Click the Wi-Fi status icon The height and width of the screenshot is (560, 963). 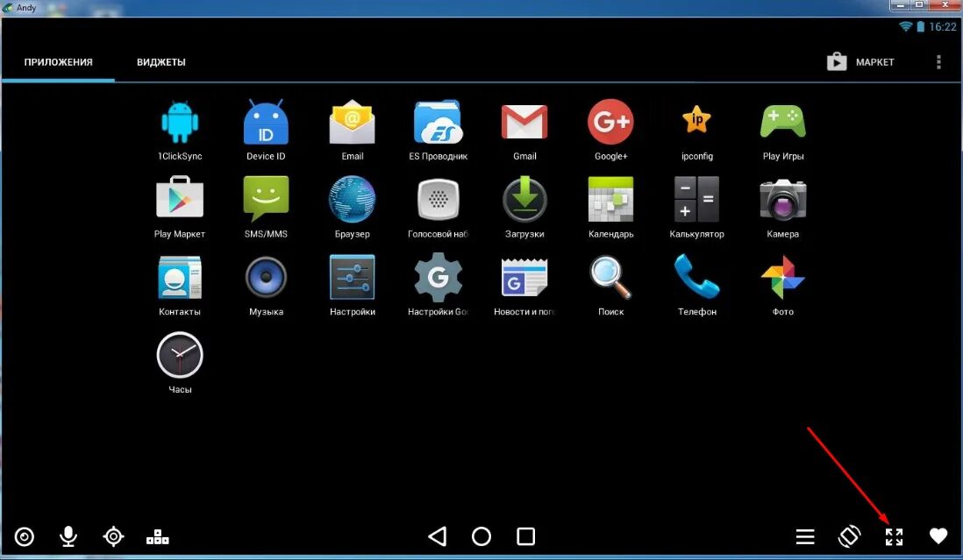(905, 26)
